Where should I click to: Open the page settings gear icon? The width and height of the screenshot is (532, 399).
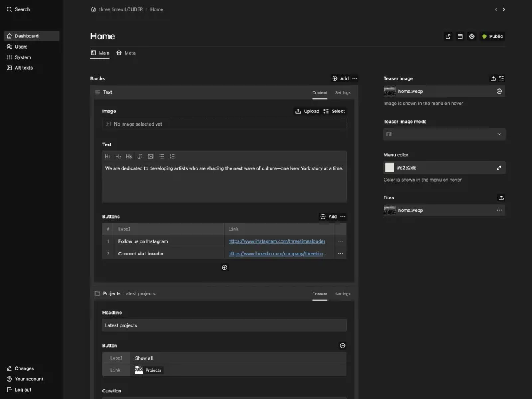point(472,36)
